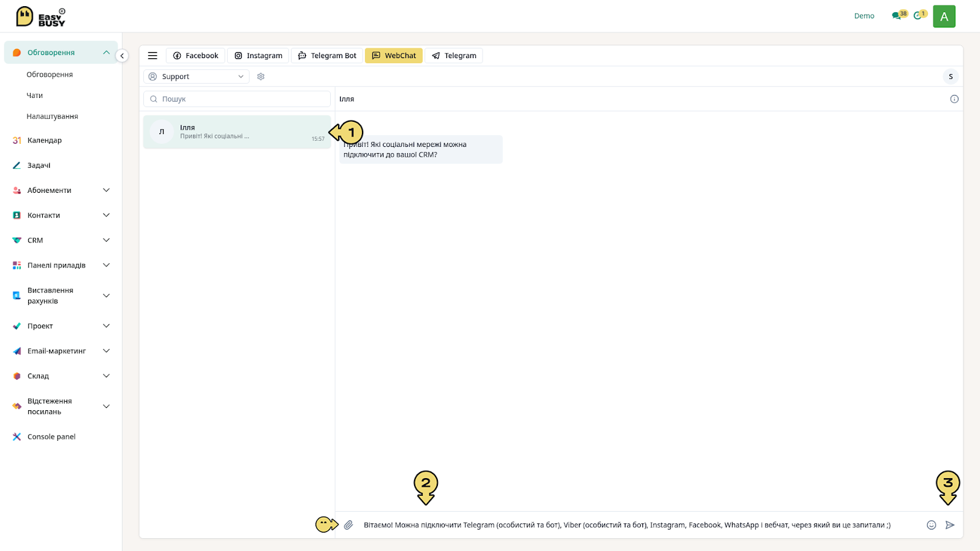Image resolution: width=980 pixels, height=551 pixels.
Task: Open the EasyBusy logo home link
Action: click(x=40, y=17)
